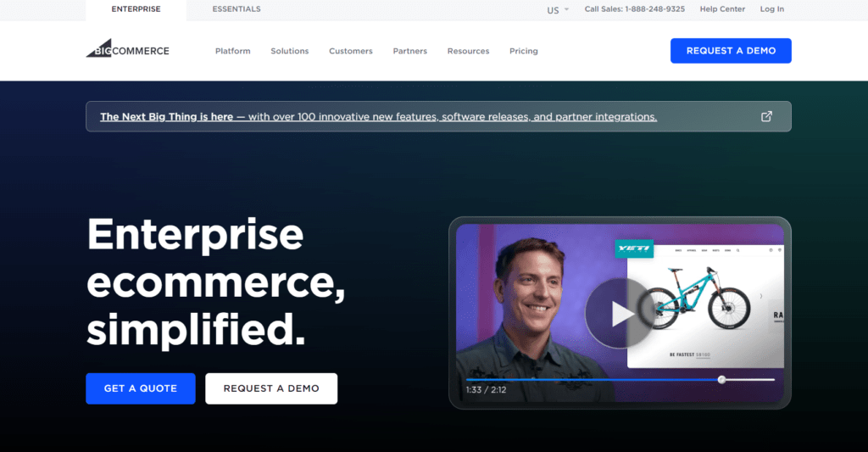Click the header Request a Demo button
This screenshot has width=868, height=452.
pos(731,50)
